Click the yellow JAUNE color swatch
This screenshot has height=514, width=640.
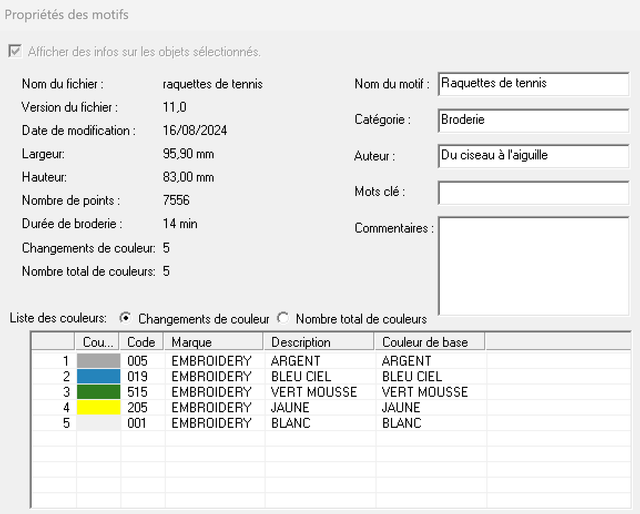(x=98, y=407)
